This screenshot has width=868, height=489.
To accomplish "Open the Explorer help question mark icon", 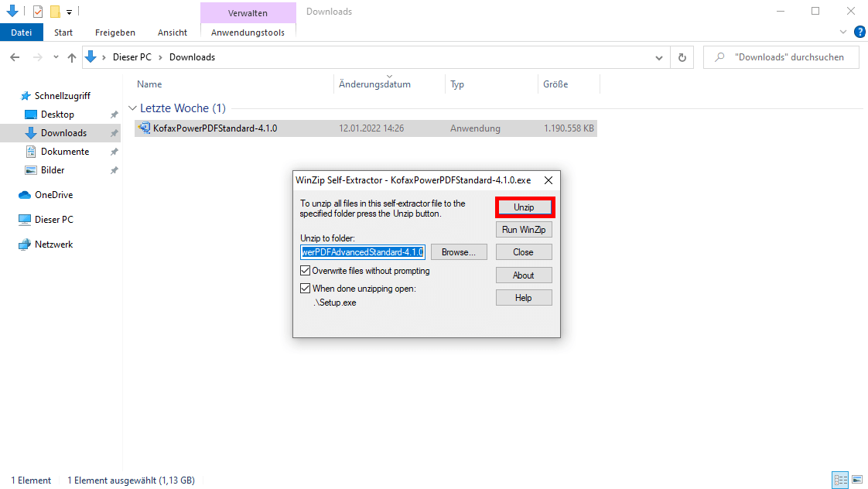I will 859,32.
